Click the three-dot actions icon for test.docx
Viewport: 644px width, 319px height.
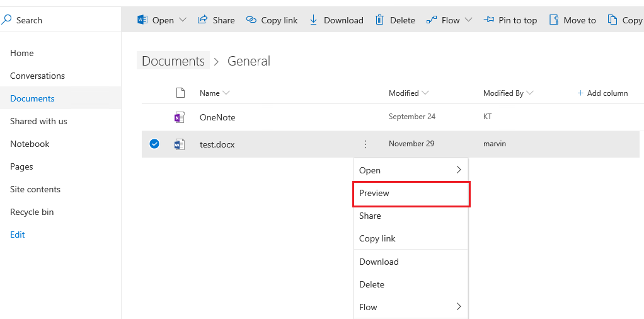tap(365, 144)
